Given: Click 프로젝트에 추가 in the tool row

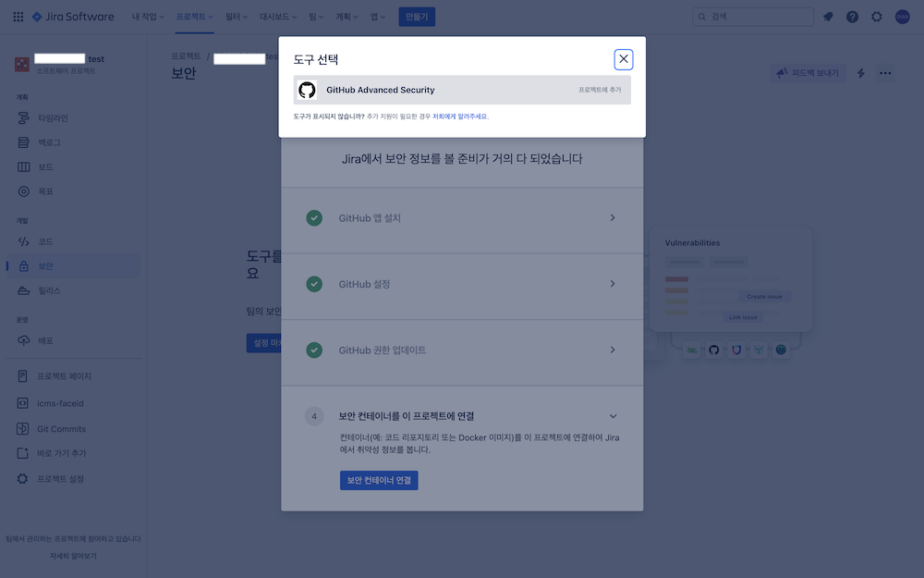Looking at the screenshot, I should coord(600,90).
